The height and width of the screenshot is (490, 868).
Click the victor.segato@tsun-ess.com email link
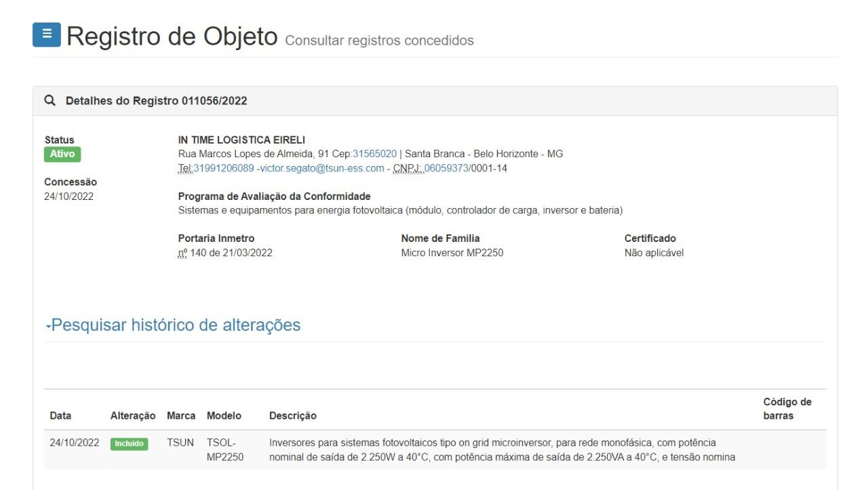pos(322,168)
